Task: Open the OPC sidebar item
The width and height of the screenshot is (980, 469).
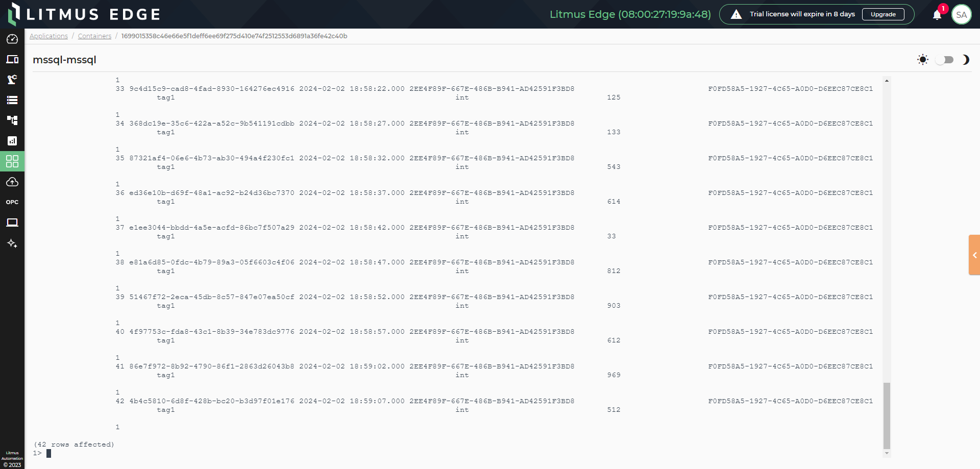Action: 12,202
